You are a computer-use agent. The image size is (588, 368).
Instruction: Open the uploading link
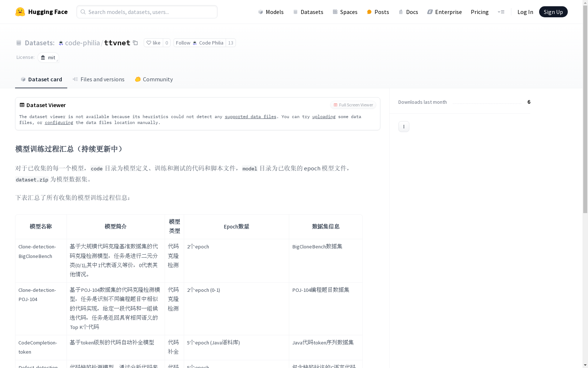click(x=324, y=117)
